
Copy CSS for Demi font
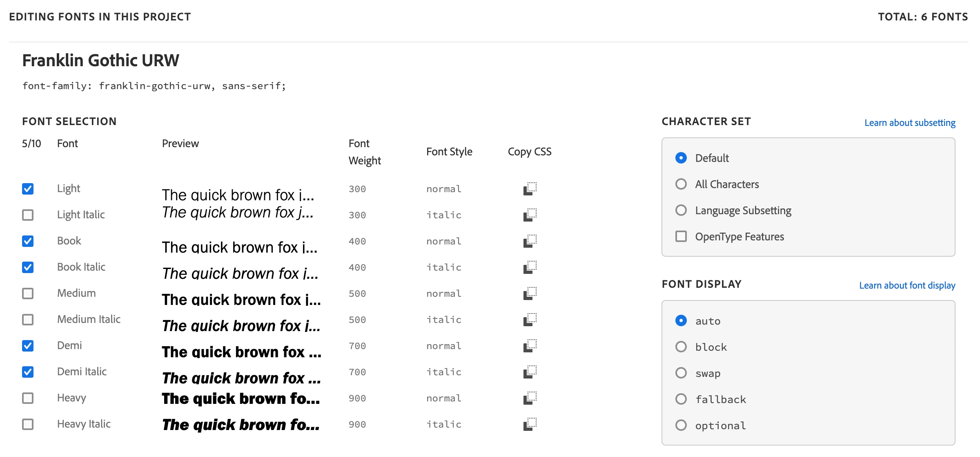tap(530, 346)
